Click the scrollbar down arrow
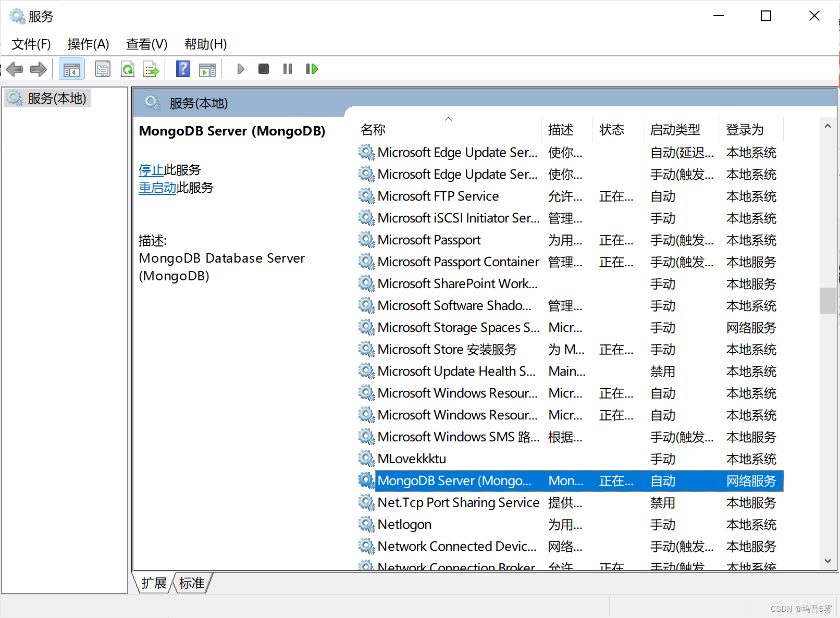The image size is (840, 618). (827, 561)
